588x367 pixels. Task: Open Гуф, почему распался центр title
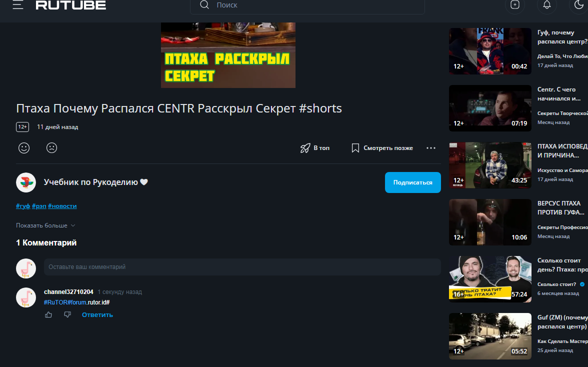(x=562, y=37)
